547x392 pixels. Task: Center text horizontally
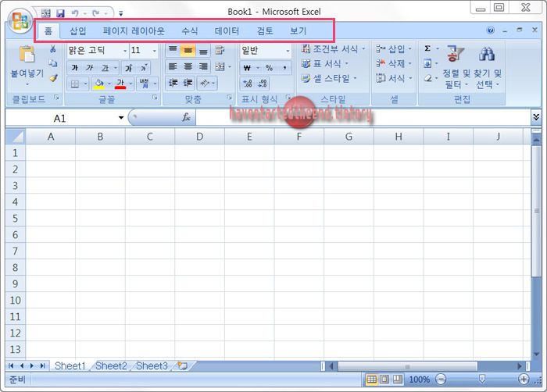[x=188, y=66]
